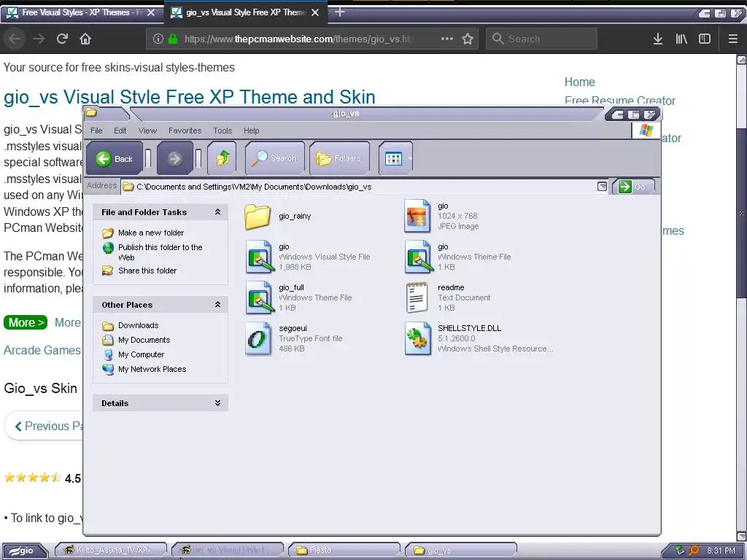Click the browser Search box
Viewport: 747px width, 560px height.
tap(542, 39)
